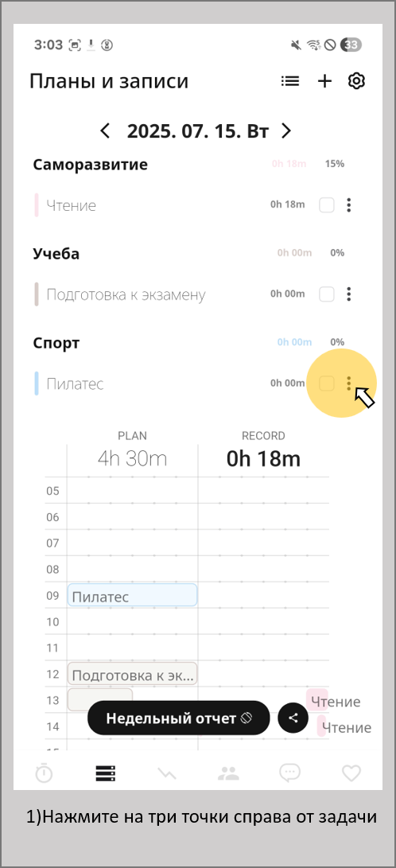Open the heart favorites tab icon
This screenshot has width=396, height=868.
tap(351, 773)
